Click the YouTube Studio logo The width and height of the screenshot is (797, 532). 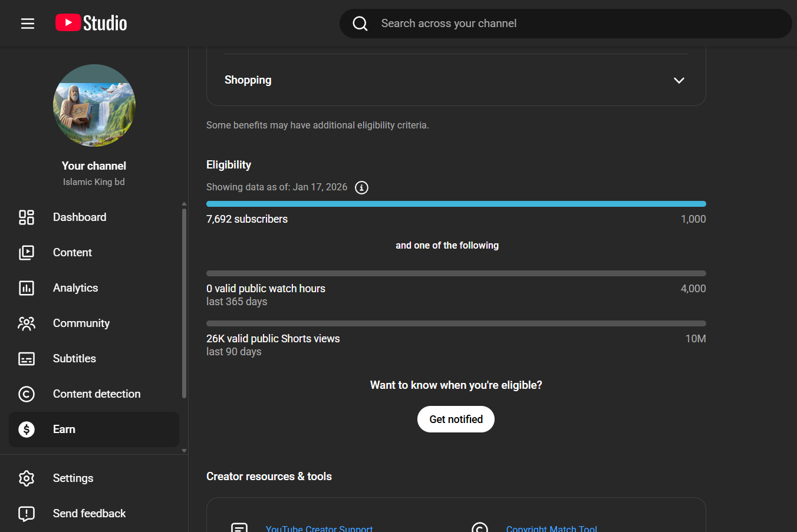[x=91, y=23]
